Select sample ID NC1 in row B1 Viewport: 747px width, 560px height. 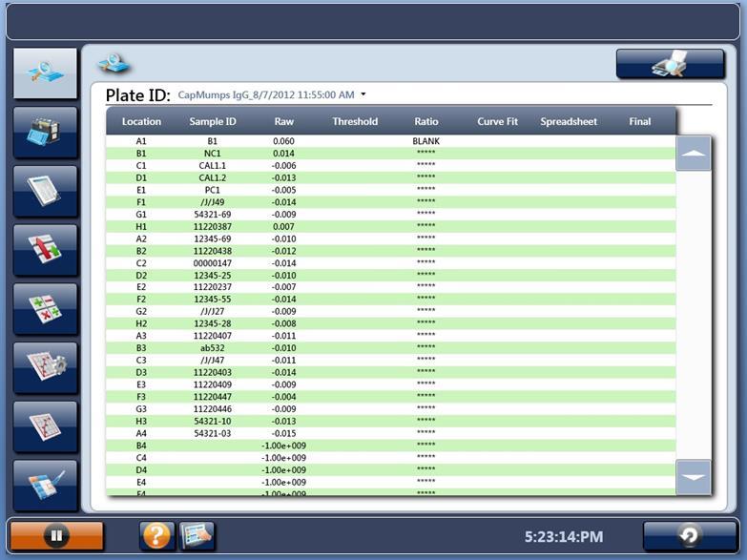pos(213,154)
